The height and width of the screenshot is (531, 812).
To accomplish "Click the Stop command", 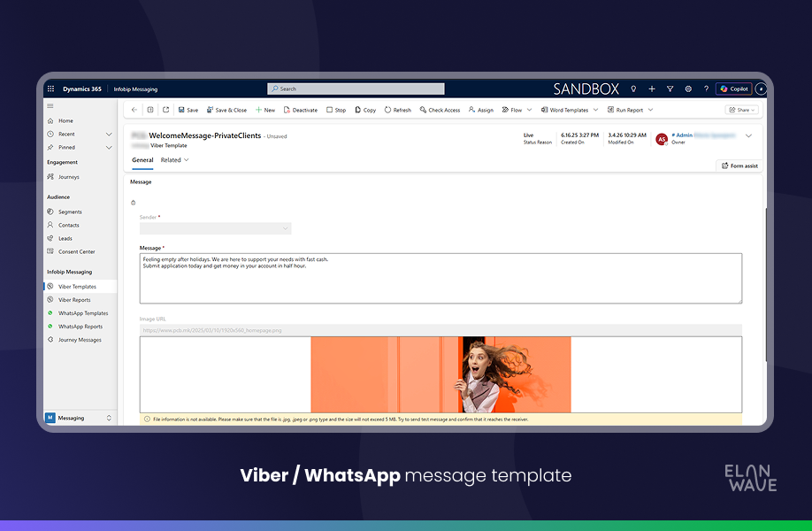I will pos(336,110).
